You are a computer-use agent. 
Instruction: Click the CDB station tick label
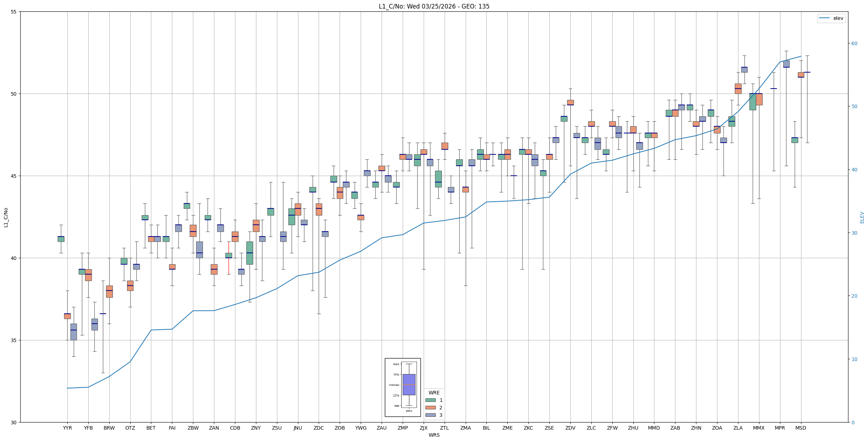coord(235,428)
